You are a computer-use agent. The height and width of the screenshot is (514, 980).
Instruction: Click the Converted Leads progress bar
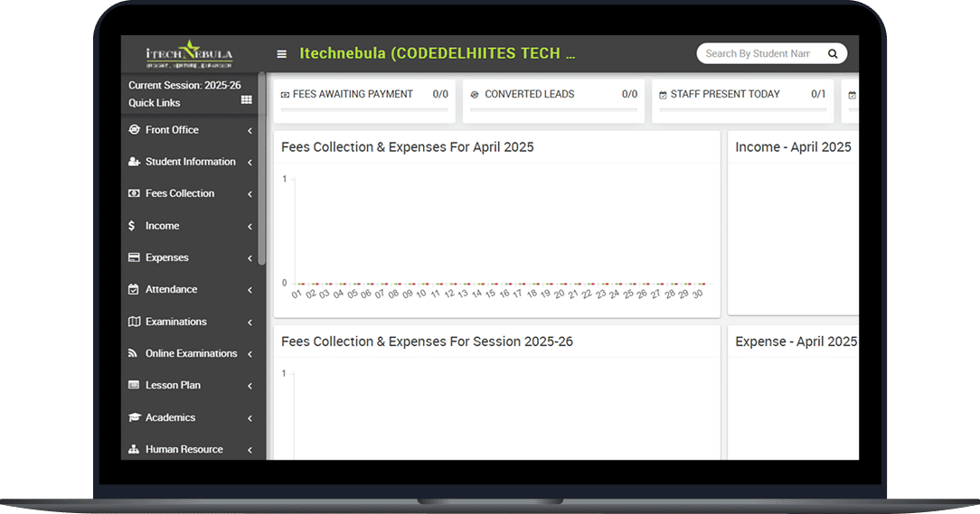pyautogui.click(x=554, y=110)
